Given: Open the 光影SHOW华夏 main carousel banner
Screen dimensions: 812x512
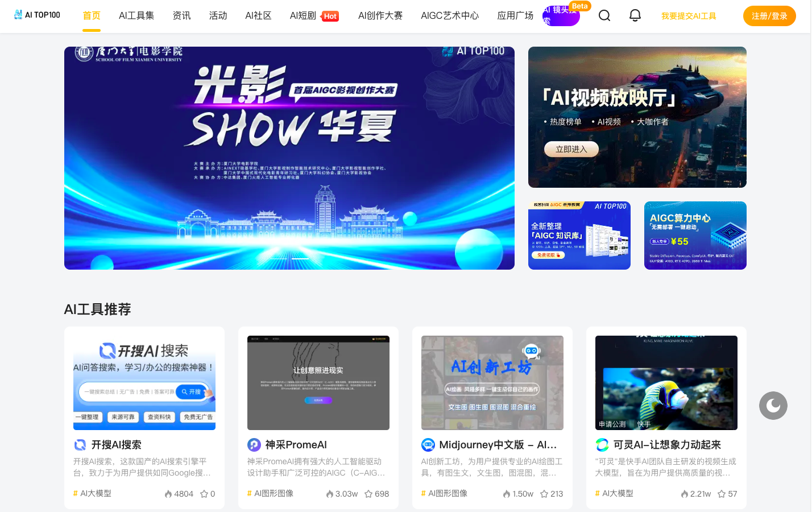Looking at the screenshot, I should [x=289, y=158].
